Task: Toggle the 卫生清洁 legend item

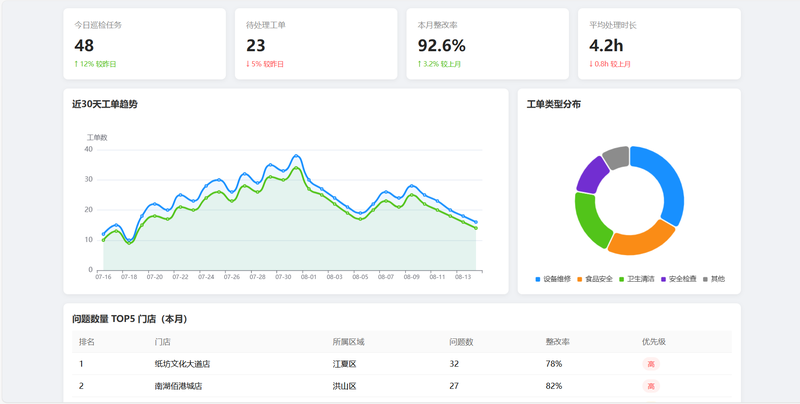Action: pyautogui.click(x=637, y=279)
